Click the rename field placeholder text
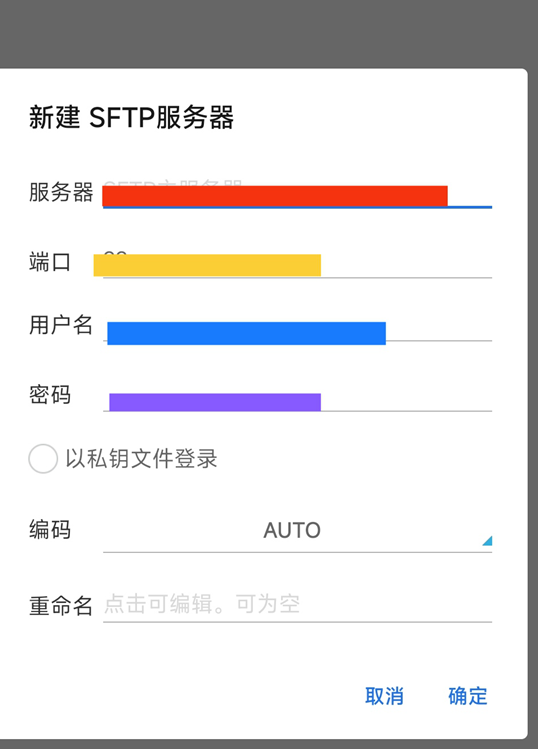538x749 pixels. click(x=202, y=604)
